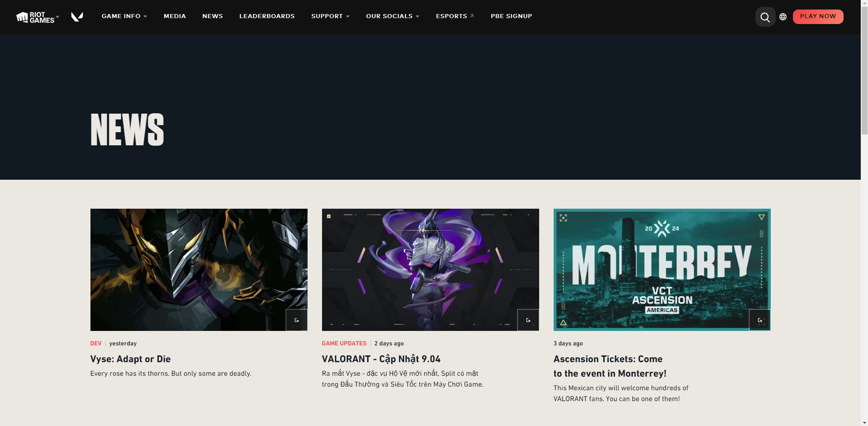This screenshot has width=868, height=426.
Task: Click 'Every rose has its thorns' description
Action: (x=171, y=373)
